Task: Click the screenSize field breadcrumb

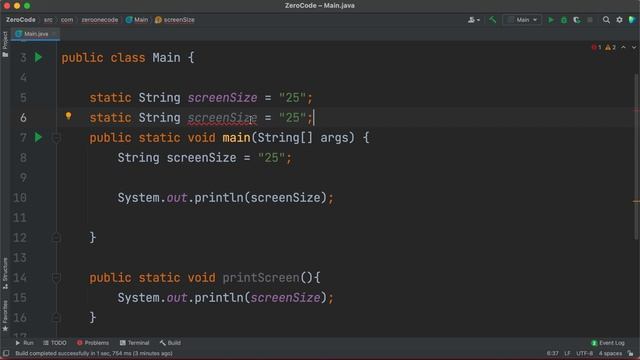Action: [175, 20]
